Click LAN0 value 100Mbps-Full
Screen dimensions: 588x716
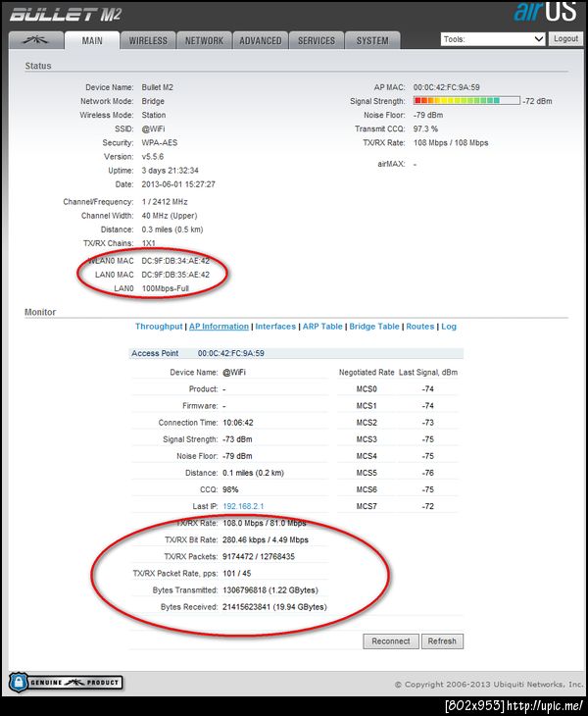[x=166, y=288]
